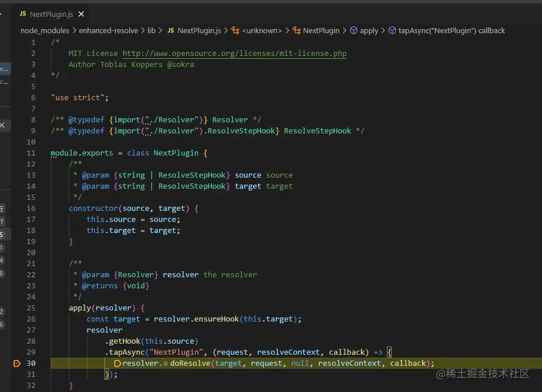The width and height of the screenshot is (542, 392).
Task: Expand the chevron after NextPlugin.js breadcrumb
Action: [x=226, y=31]
